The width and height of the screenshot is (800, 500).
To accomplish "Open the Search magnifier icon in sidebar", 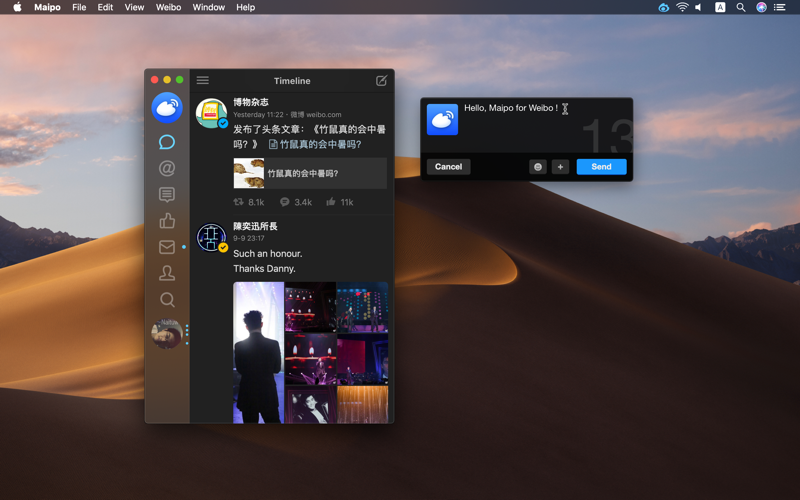I will coord(167,299).
